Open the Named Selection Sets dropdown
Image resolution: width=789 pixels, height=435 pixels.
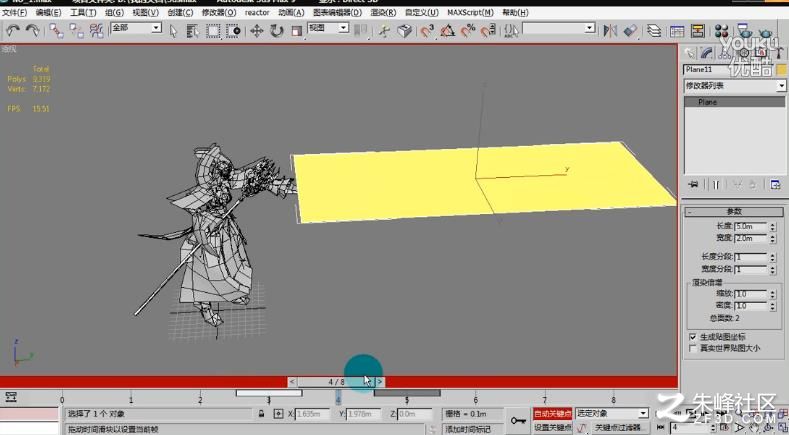pyautogui.click(x=559, y=28)
